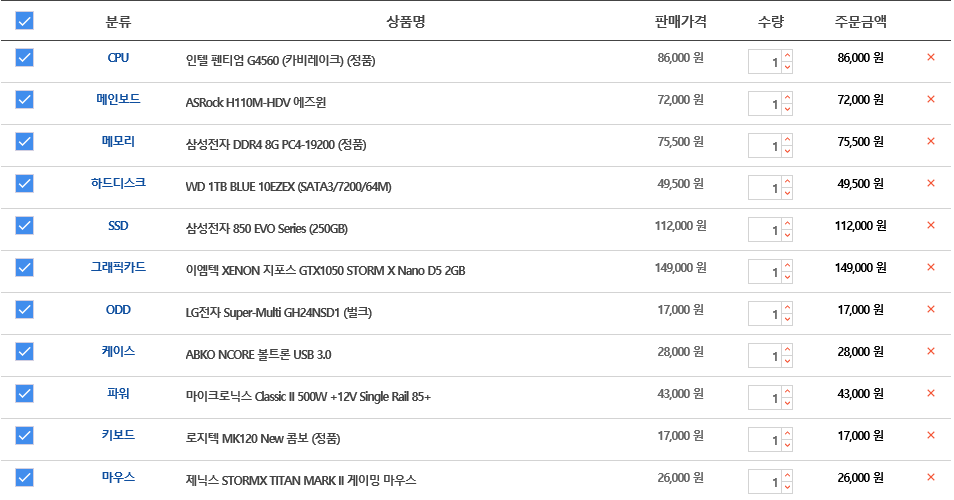Delete the 그래픽카드 item with red X
The height and width of the screenshot is (500, 954).
930,267
